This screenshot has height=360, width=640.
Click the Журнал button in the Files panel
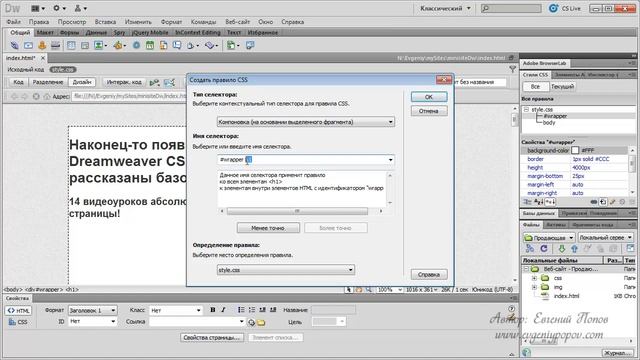pyautogui.click(x=617, y=353)
